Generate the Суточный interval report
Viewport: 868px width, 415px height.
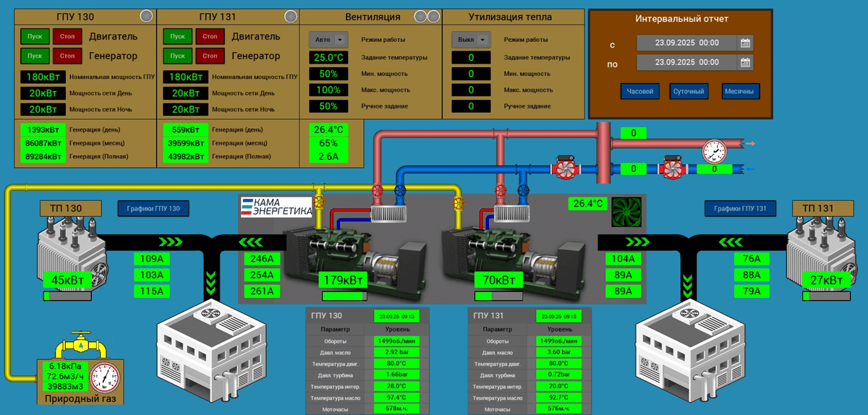[x=689, y=92]
